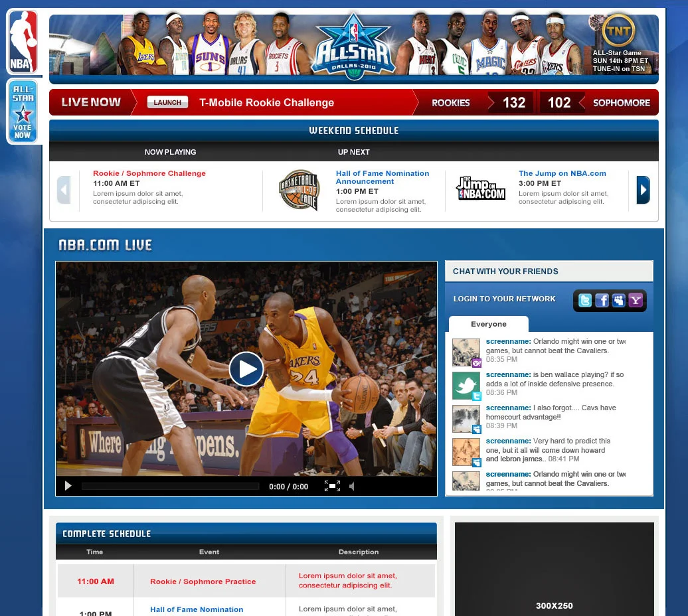Open The Jump on NBA.com link
688x616 pixels.
[562, 173]
